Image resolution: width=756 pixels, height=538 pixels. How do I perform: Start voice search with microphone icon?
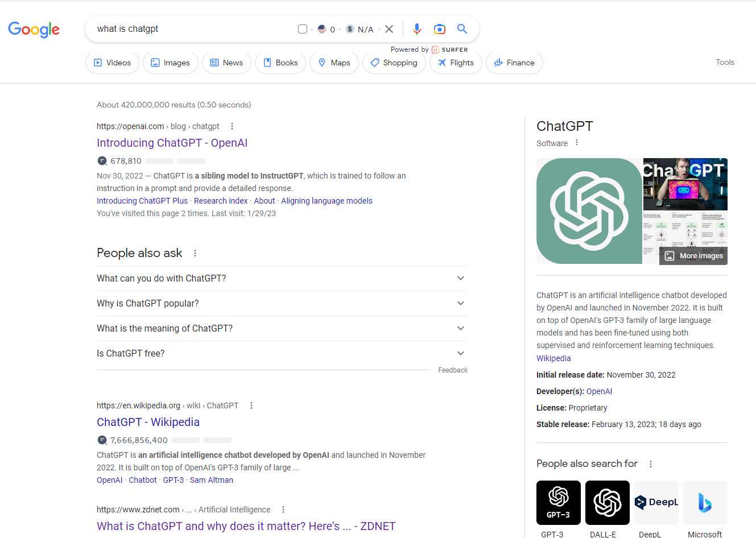pyautogui.click(x=417, y=29)
